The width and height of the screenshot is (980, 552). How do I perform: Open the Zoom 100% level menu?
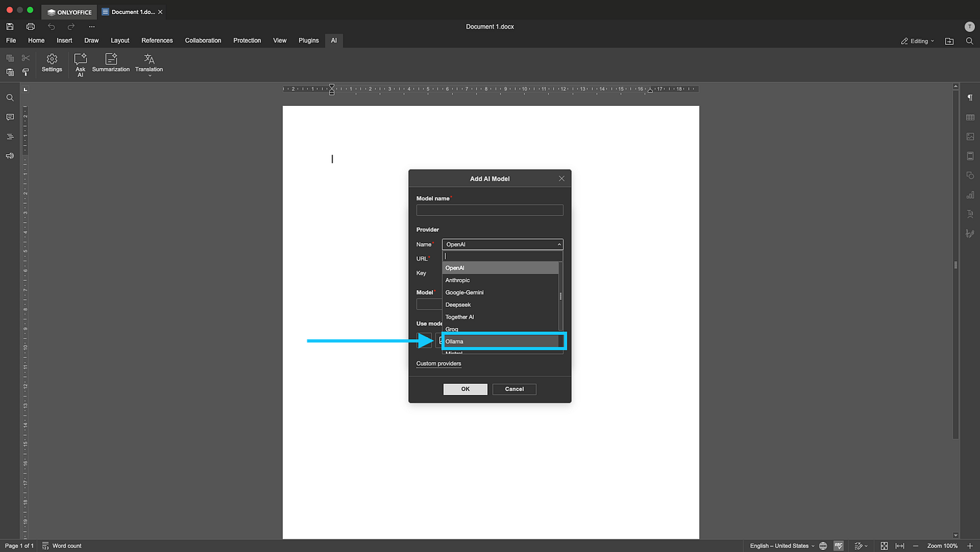point(943,546)
